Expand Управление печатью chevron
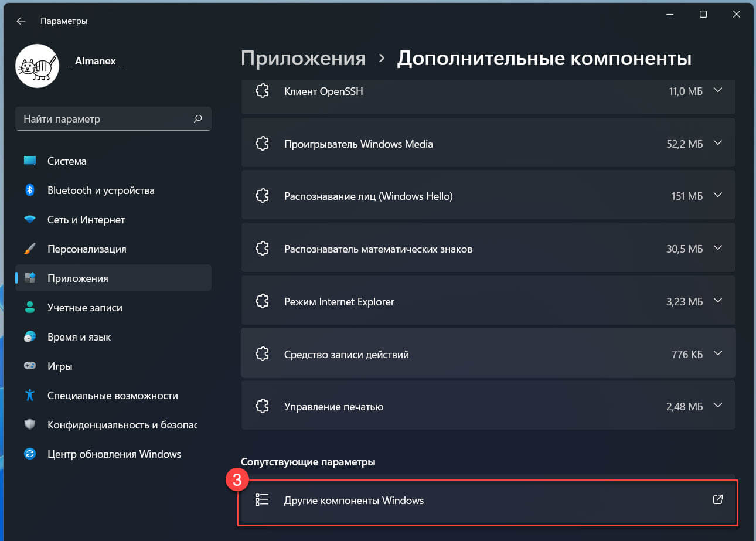The image size is (756, 541). click(718, 406)
